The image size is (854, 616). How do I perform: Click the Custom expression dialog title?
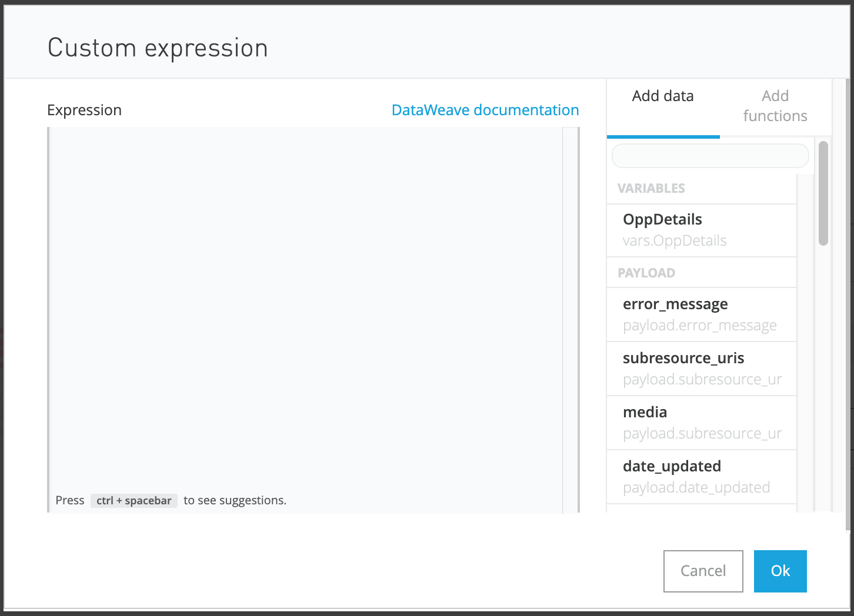[157, 48]
